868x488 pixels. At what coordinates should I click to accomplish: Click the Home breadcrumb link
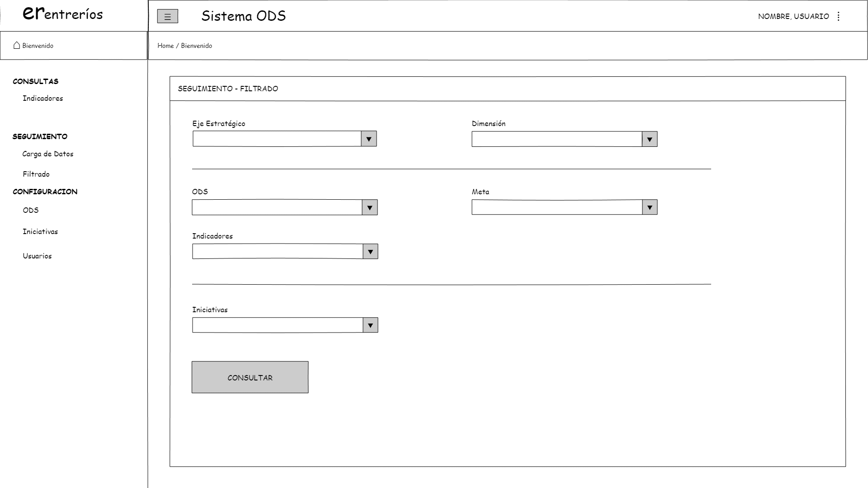pos(165,46)
